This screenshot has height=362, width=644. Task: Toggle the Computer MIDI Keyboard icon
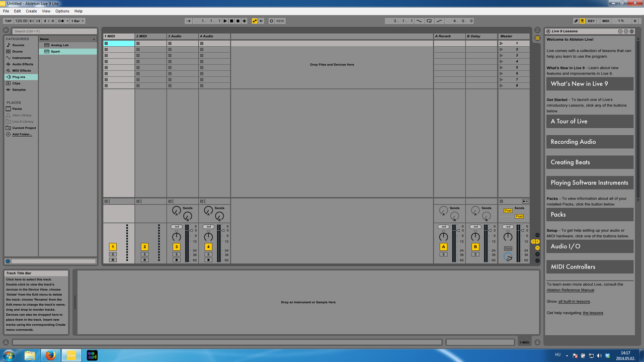pos(583,21)
